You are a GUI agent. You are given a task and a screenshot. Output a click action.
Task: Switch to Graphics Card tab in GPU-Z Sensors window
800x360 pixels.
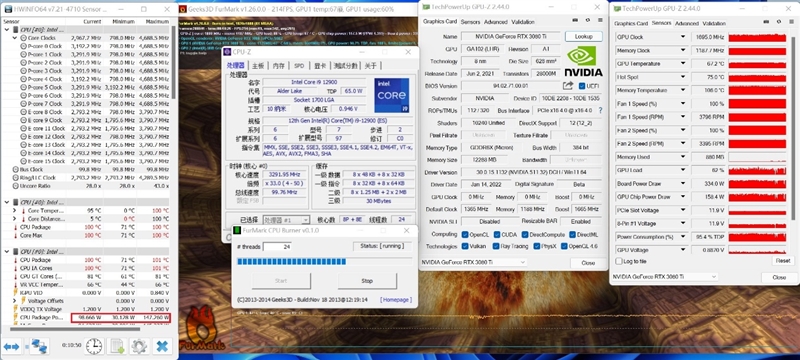[631, 23]
